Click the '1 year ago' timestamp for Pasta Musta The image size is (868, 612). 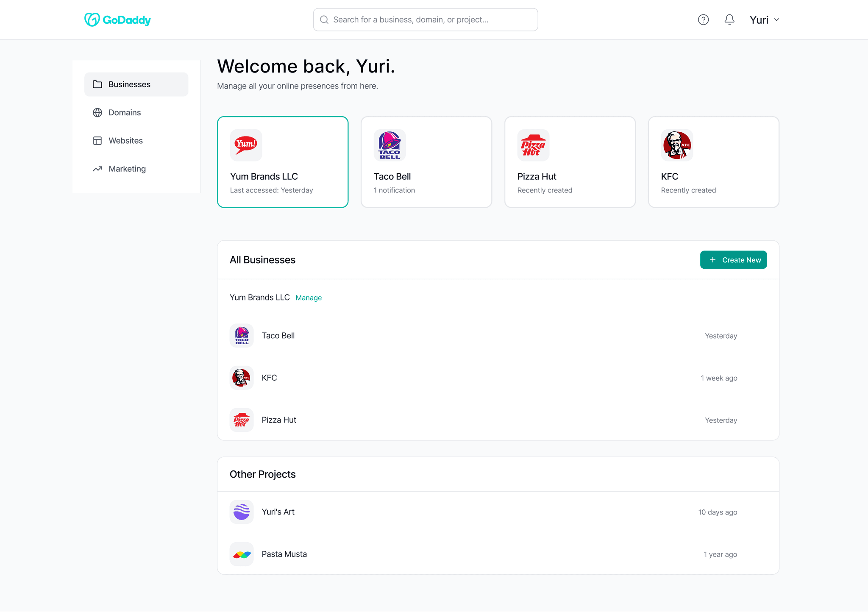[721, 554]
